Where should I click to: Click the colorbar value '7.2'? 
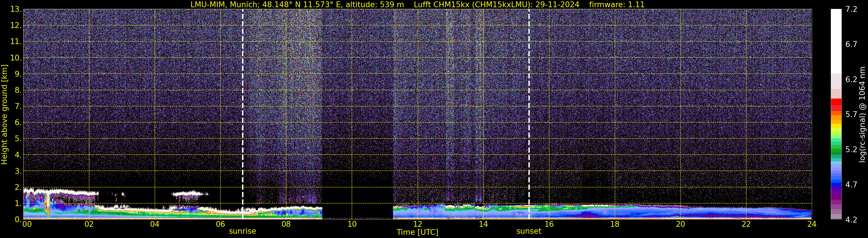click(851, 10)
